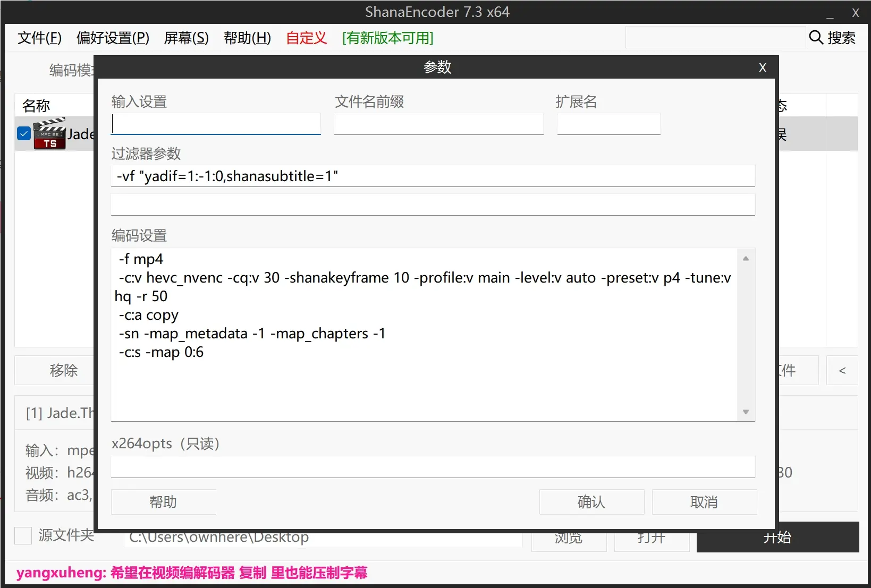The image size is (871, 588).
Task: Open the red 自定义 menu
Action: click(x=307, y=38)
